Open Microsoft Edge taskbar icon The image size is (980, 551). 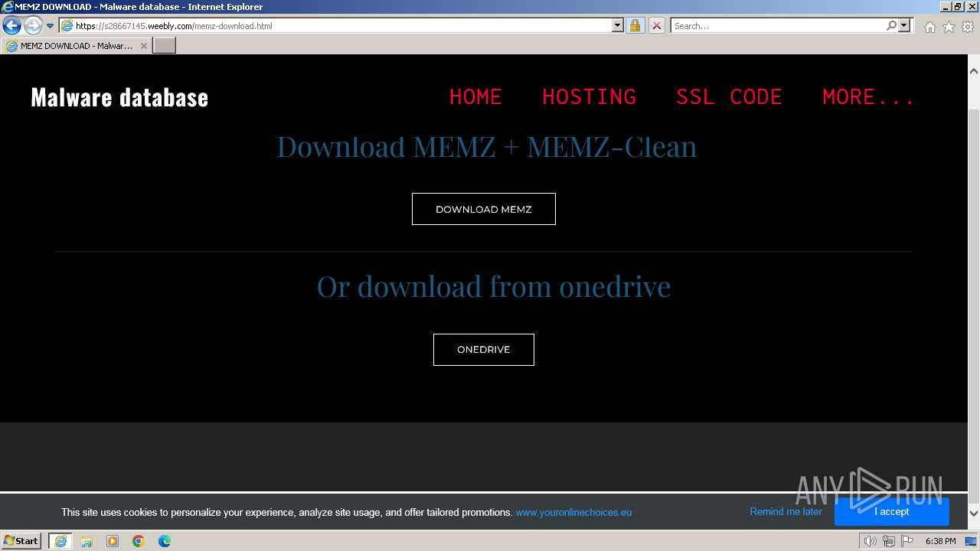pyautogui.click(x=165, y=541)
